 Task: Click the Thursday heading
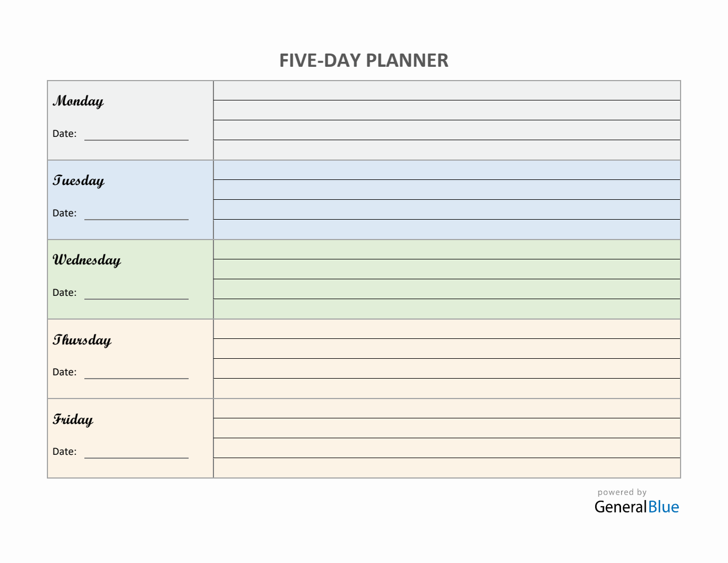82,340
